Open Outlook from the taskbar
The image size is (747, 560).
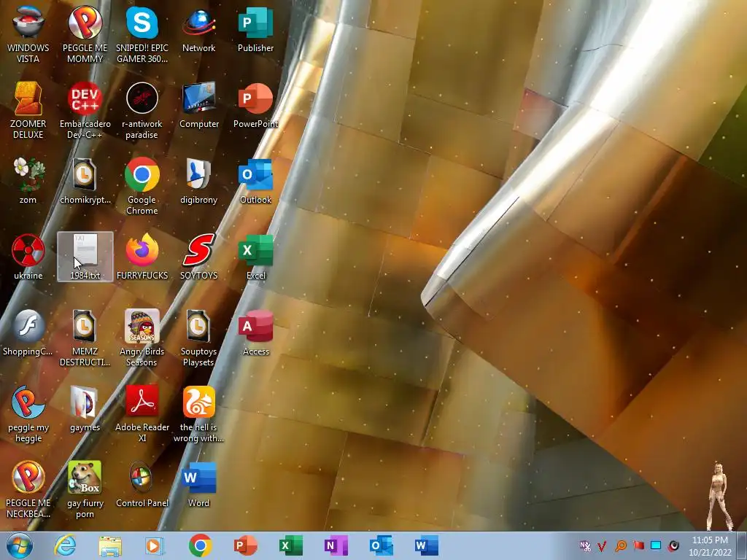coord(381,545)
